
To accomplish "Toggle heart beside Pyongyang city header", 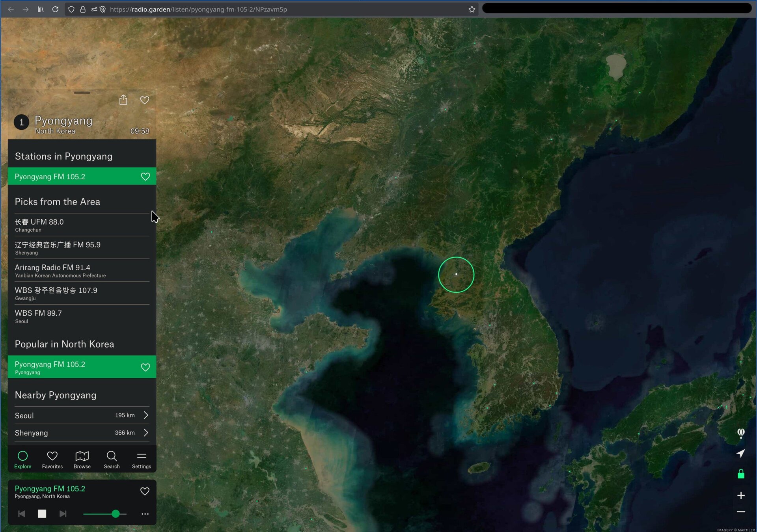I will point(144,100).
